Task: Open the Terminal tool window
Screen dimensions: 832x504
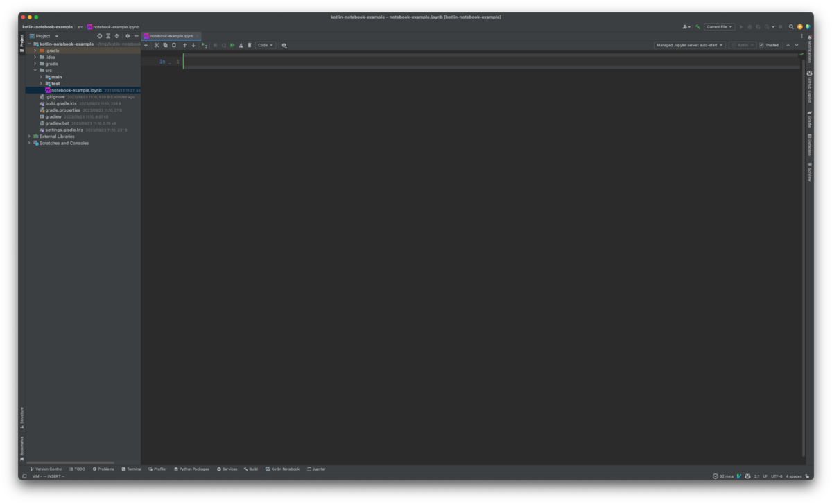Action: coord(131,469)
